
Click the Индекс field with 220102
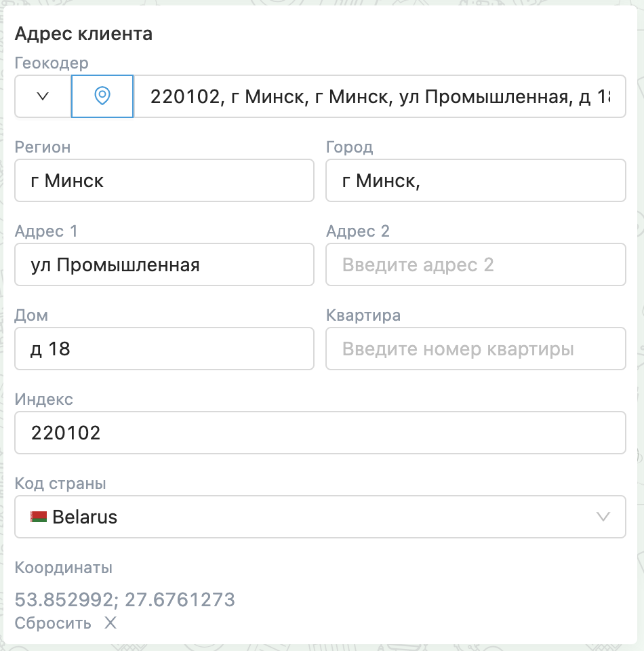[321, 433]
